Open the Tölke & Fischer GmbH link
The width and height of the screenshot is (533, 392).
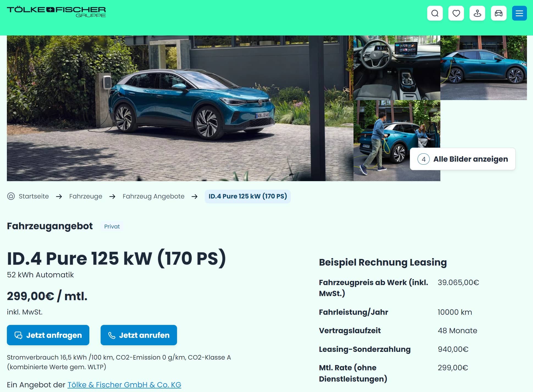coord(124,385)
